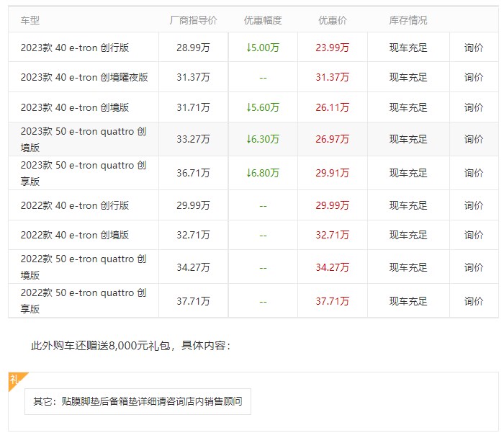Screen dimensions: 504x438
Task: Open model 2022款 40 e-tron 创境版
Action: coord(75,235)
